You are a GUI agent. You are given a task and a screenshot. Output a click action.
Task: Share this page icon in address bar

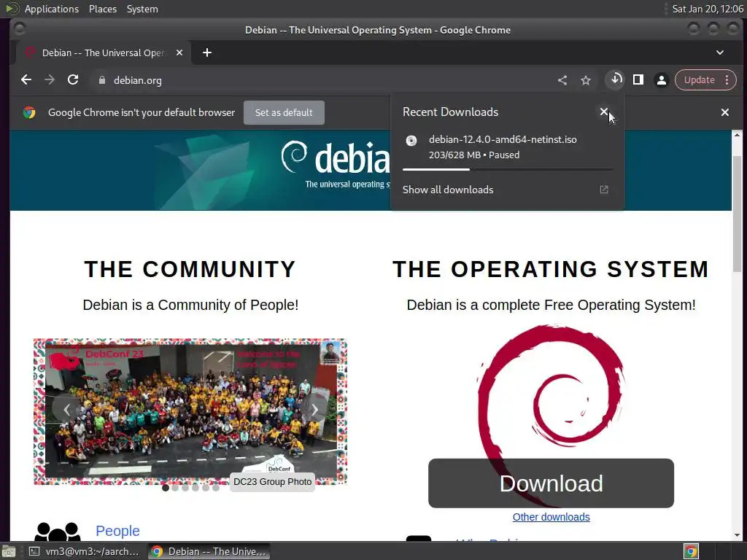pos(562,80)
